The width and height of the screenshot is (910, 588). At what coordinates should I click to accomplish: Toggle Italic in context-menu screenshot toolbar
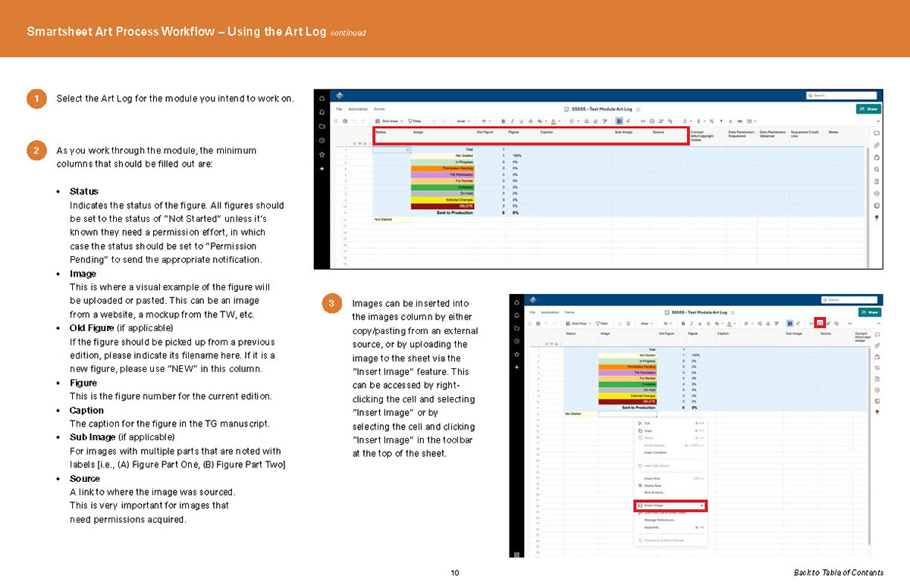(x=692, y=324)
